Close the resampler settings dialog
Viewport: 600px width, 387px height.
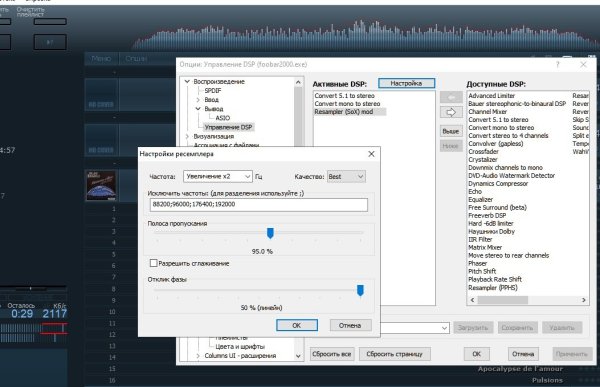(371, 154)
